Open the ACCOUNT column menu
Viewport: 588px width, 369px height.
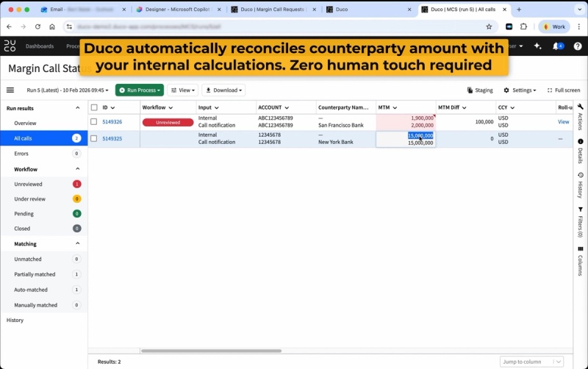[287, 107]
